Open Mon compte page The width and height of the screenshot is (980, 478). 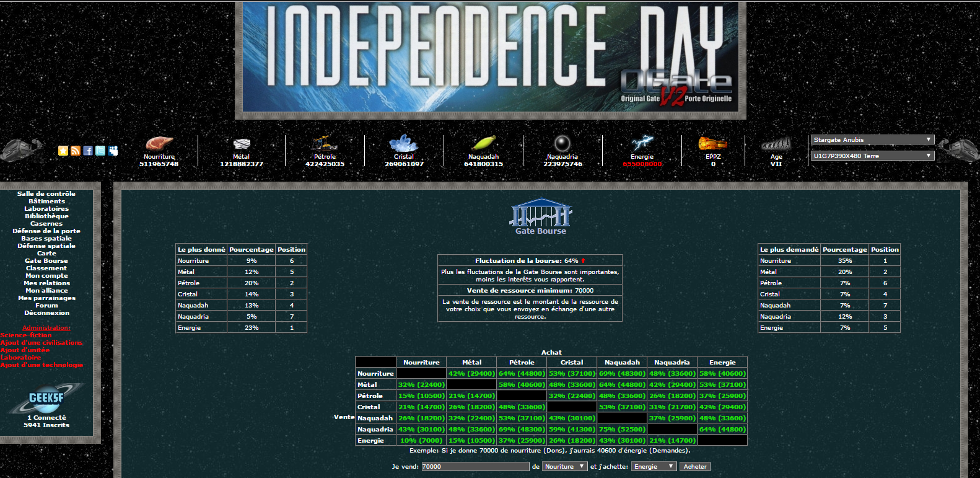click(x=46, y=275)
